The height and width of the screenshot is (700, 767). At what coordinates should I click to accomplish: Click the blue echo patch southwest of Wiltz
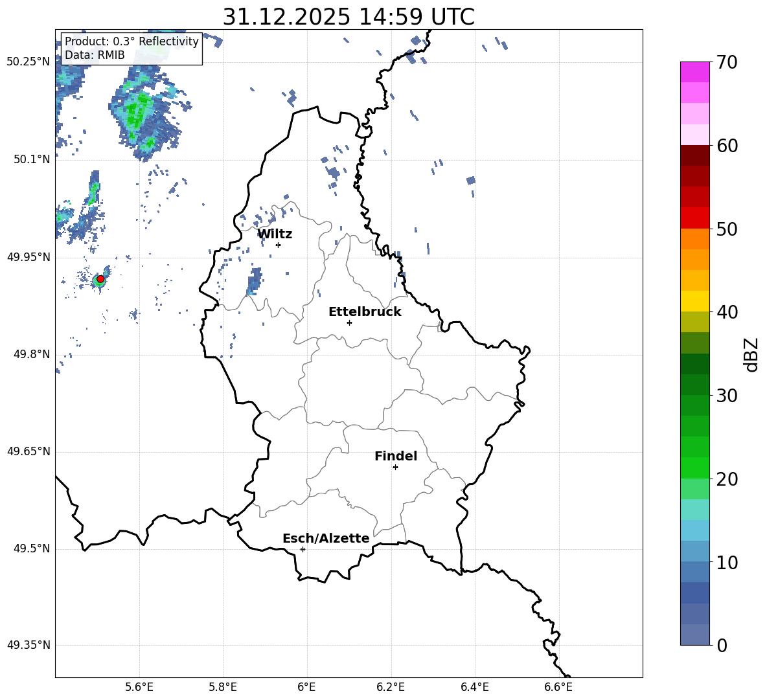coord(254,281)
